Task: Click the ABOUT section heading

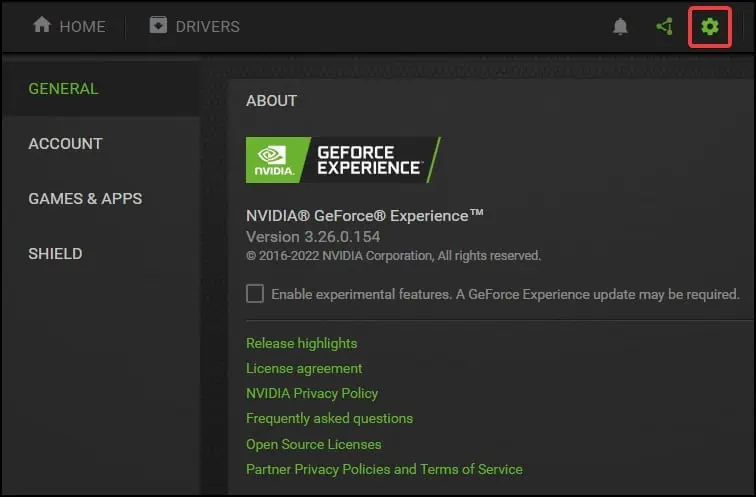Action: [271, 101]
